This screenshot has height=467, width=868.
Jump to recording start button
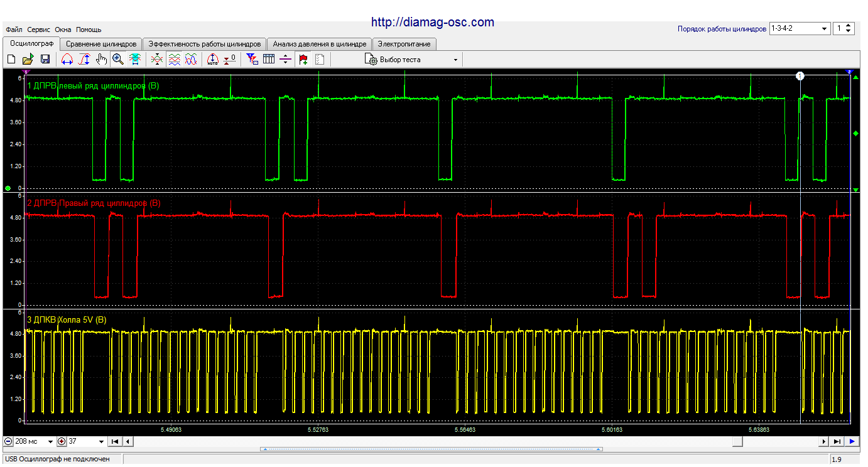pos(115,441)
